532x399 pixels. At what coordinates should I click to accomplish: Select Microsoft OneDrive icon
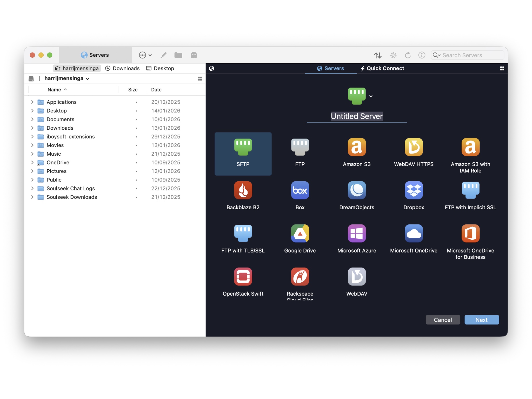click(x=414, y=233)
